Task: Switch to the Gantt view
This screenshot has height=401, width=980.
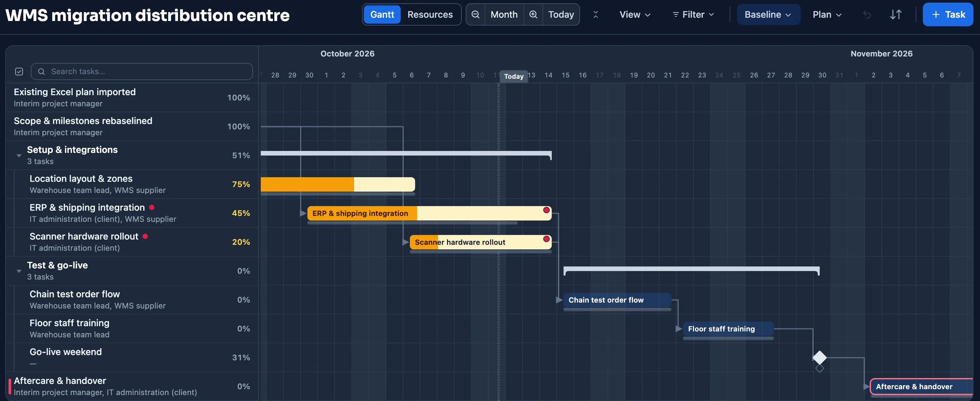Action: tap(382, 14)
